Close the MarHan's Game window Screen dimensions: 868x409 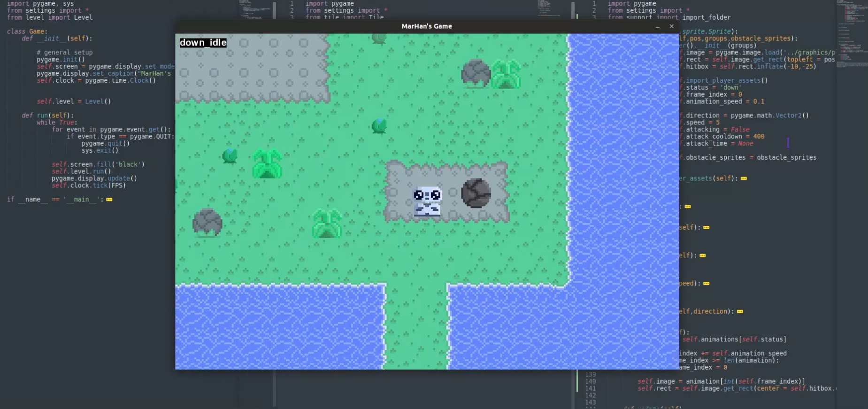671,26
